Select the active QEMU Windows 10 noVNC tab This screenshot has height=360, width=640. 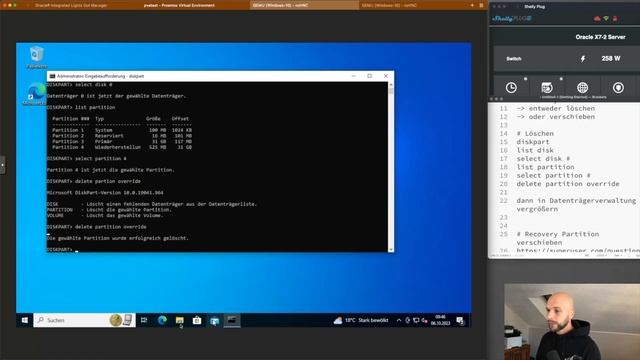(x=304, y=5)
